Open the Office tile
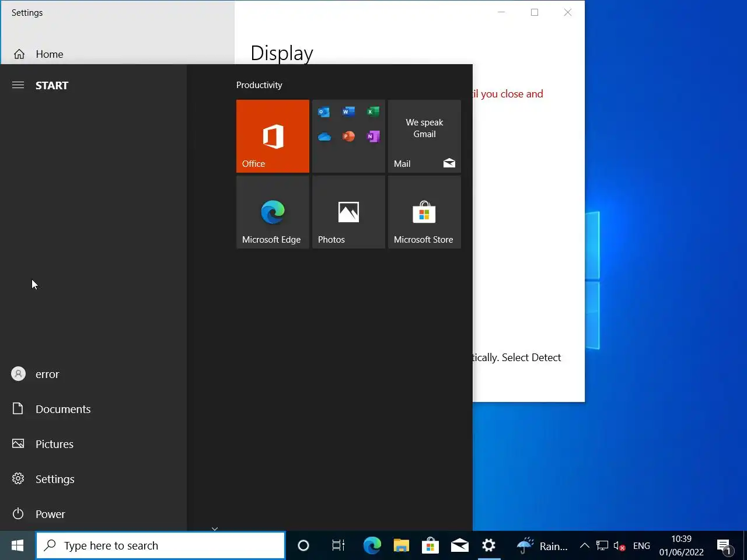 (273, 136)
